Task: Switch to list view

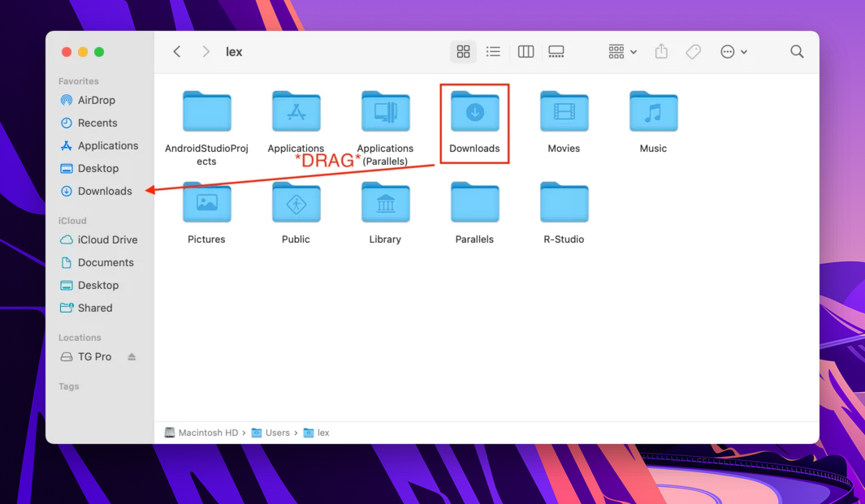Action: pyautogui.click(x=493, y=52)
